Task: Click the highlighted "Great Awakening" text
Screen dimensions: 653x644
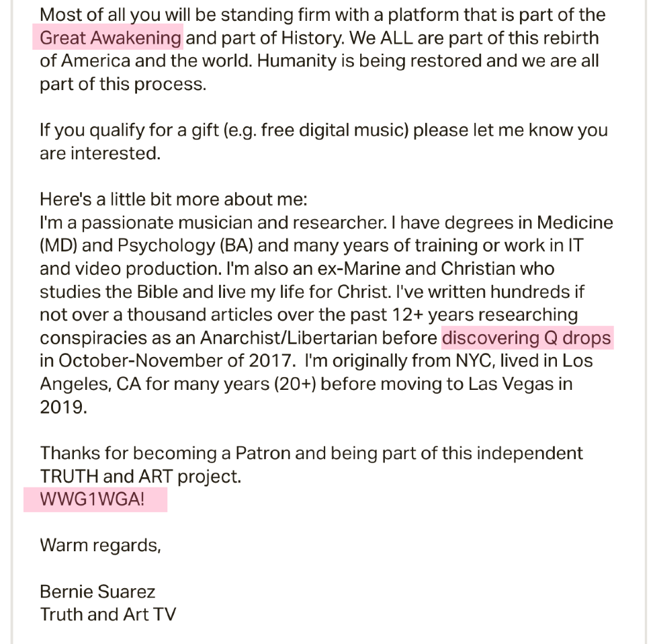Action: [x=110, y=38]
